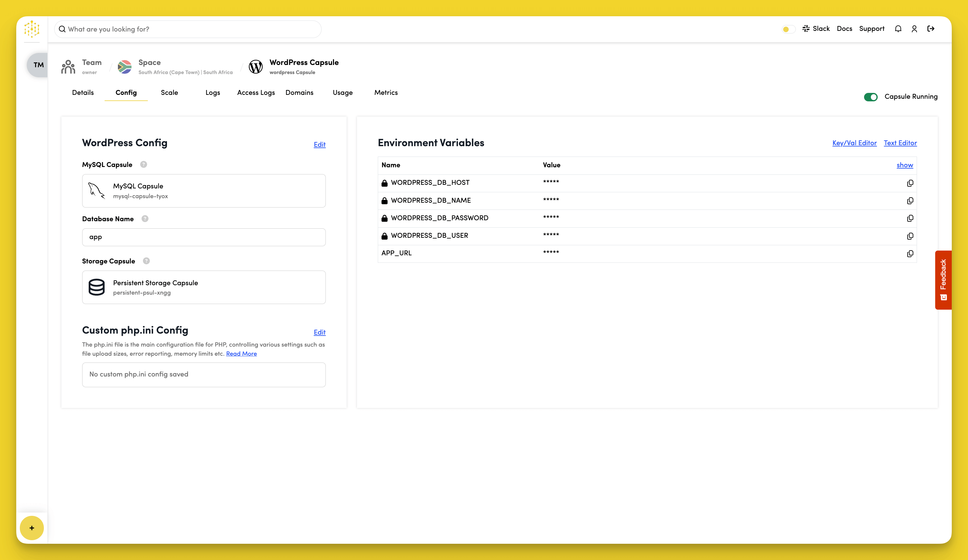Copy the WORDPRESS_DB_HOST value
Viewport: 968px width, 560px height.
tap(910, 183)
